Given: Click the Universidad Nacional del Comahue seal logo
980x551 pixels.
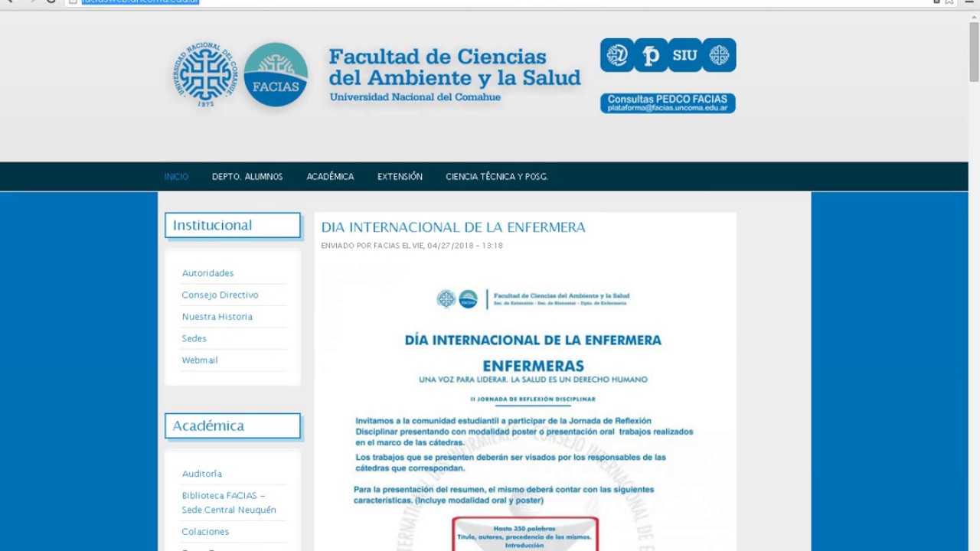Looking at the screenshot, I should (x=204, y=74).
